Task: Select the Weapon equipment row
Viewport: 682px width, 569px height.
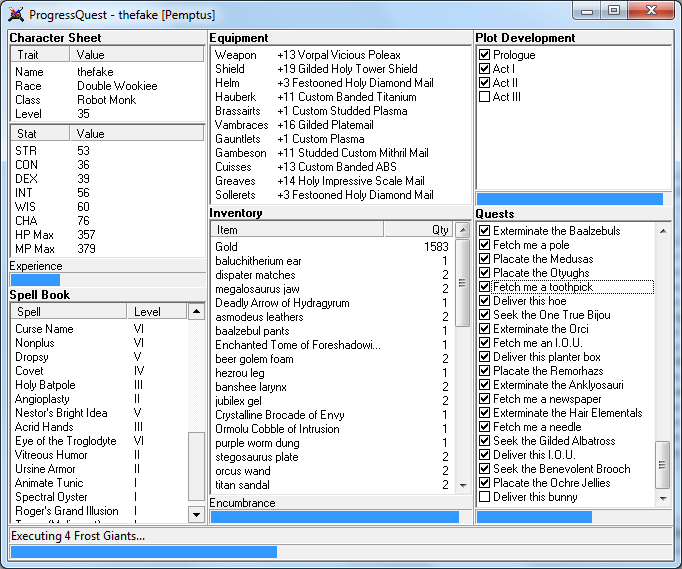Action: (x=341, y=55)
